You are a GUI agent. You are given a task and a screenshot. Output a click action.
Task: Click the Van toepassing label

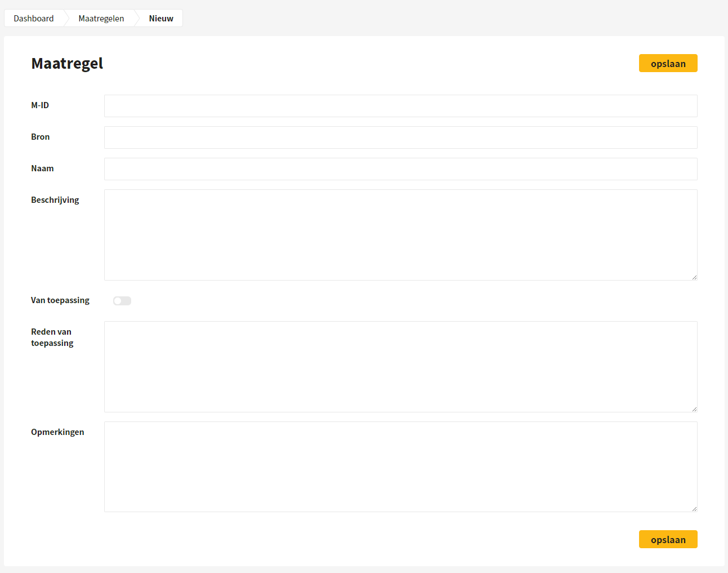(x=60, y=300)
